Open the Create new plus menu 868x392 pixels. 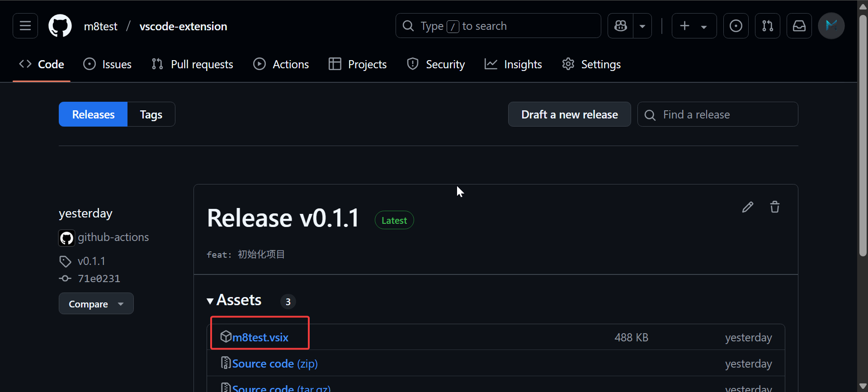point(694,26)
